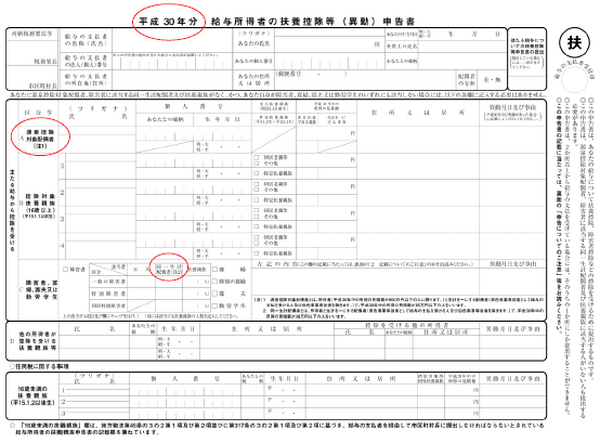The height and width of the screenshot is (443, 600).
Task: Click the 所轄税務署長等 header cell
Action: pyautogui.click(x=32, y=34)
